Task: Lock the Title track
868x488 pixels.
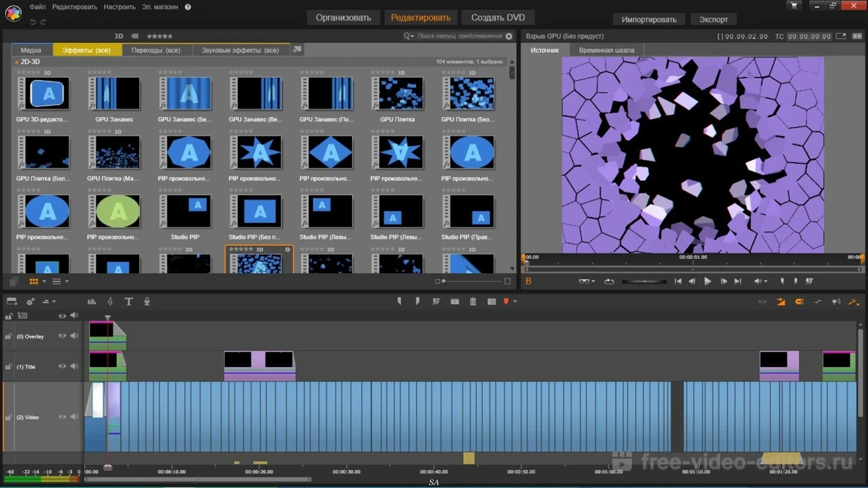Action: 8,366
